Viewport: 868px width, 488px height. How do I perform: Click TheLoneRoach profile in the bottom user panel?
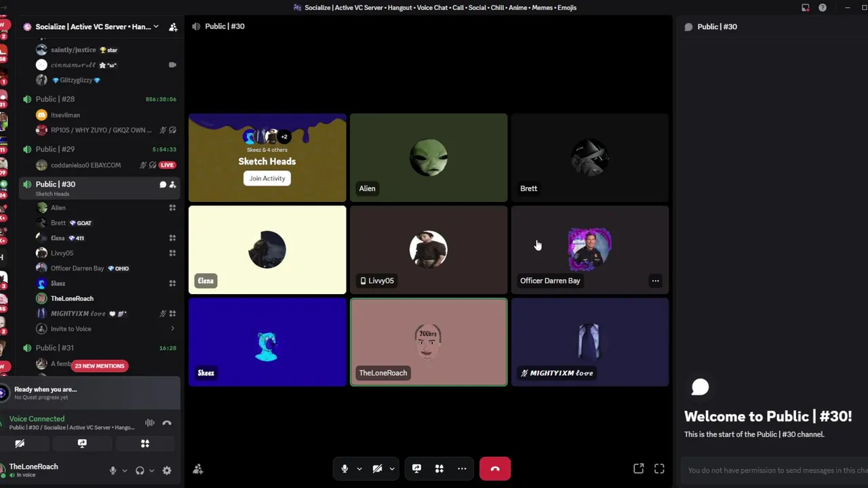(51, 470)
